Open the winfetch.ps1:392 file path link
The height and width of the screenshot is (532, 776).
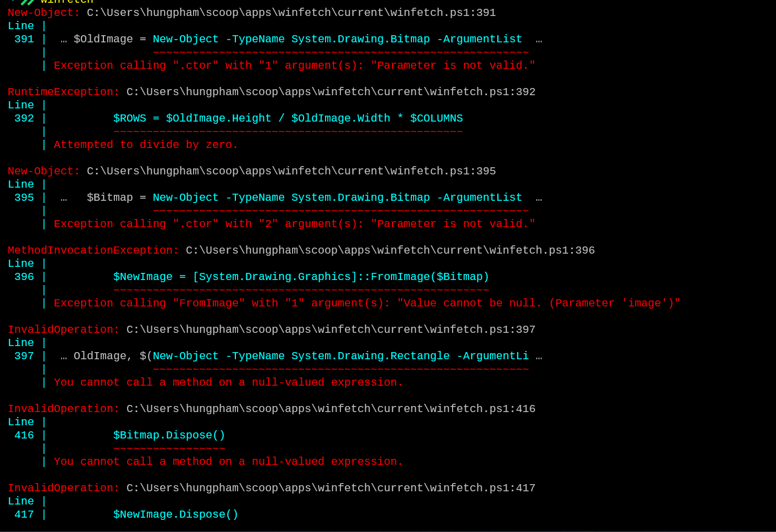(330, 92)
